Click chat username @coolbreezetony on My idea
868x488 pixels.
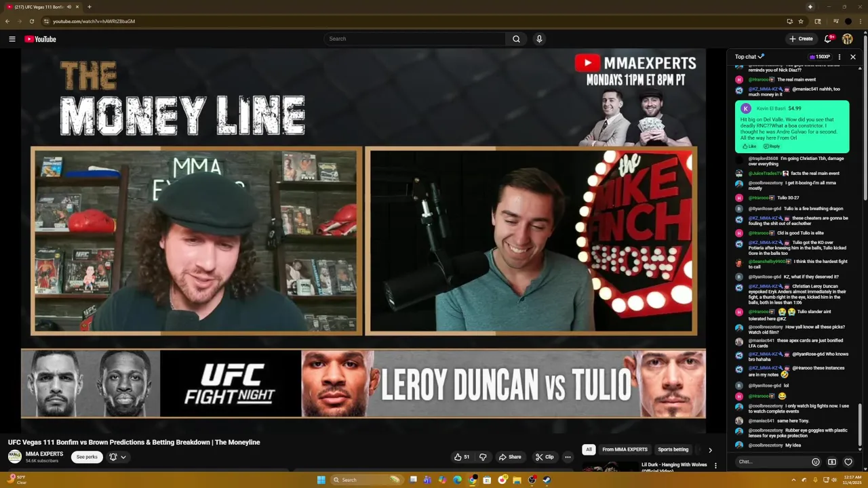[x=766, y=445]
